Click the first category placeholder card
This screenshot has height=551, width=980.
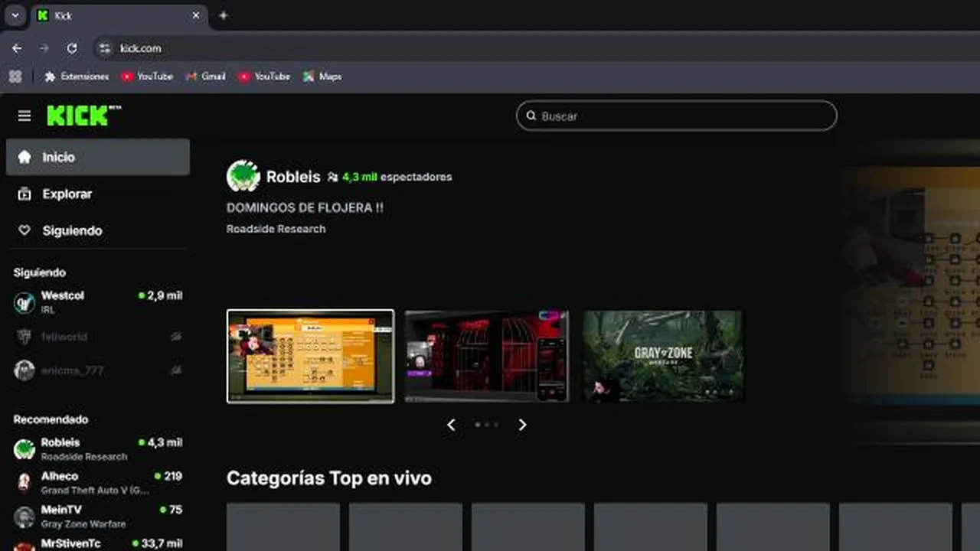(x=283, y=527)
